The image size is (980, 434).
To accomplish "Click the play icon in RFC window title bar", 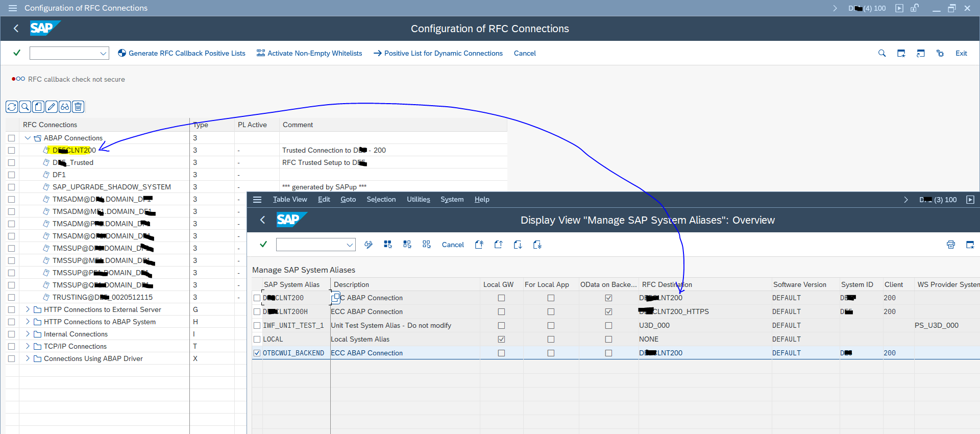I will pos(899,8).
